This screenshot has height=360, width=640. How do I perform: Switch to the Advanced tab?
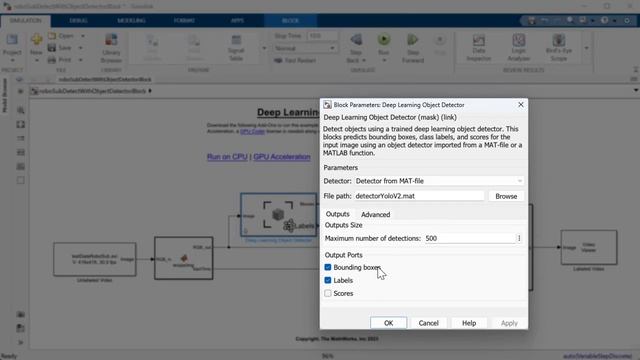coord(376,214)
